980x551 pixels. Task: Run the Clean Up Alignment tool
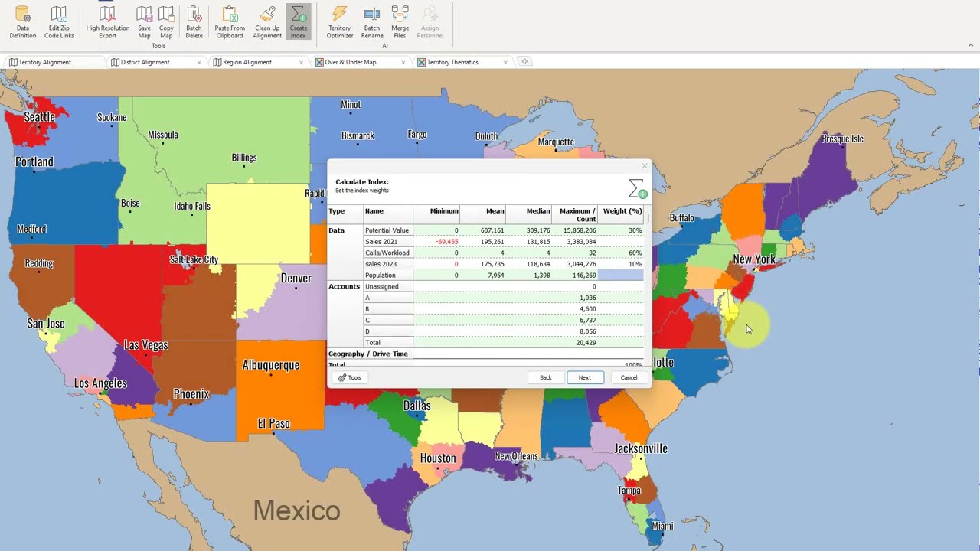[267, 22]
